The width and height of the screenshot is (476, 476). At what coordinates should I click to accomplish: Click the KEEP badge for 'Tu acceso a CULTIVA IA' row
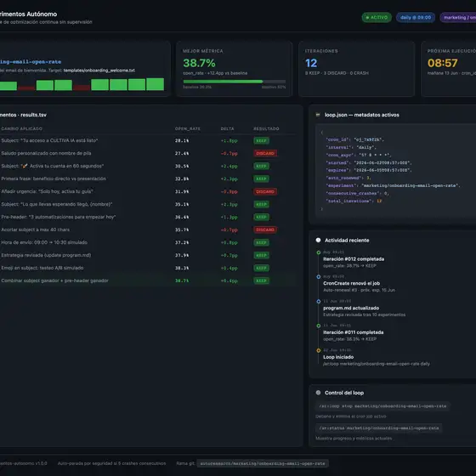[261, 140]
